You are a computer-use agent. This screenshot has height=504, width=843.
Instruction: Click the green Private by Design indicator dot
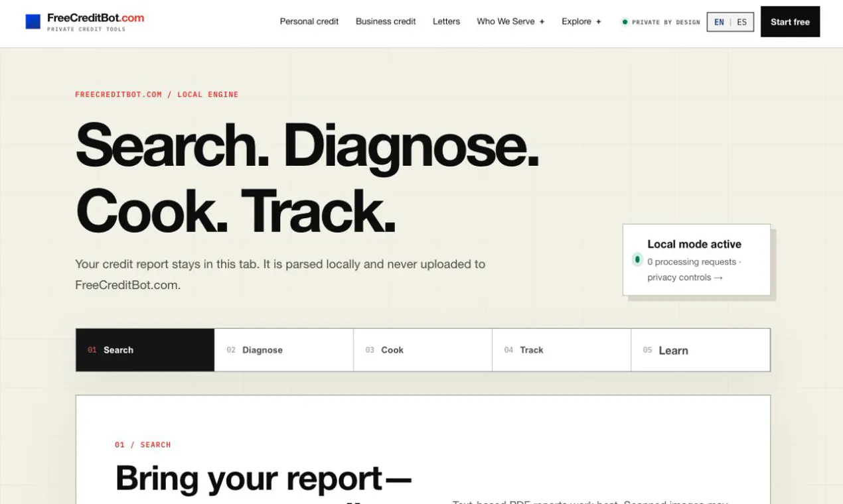(625, 22)
